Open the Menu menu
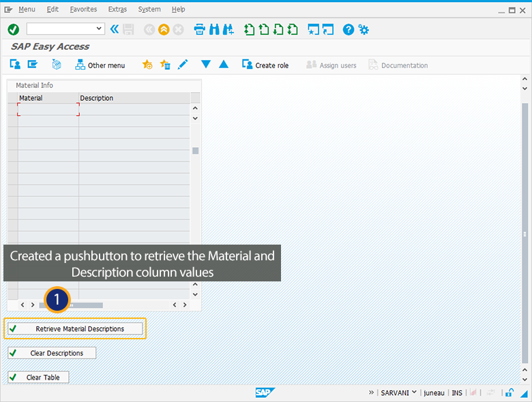Image resolution: width=532 pixels, height=402 pixels. pyautogui.click(x=27, y=10)
